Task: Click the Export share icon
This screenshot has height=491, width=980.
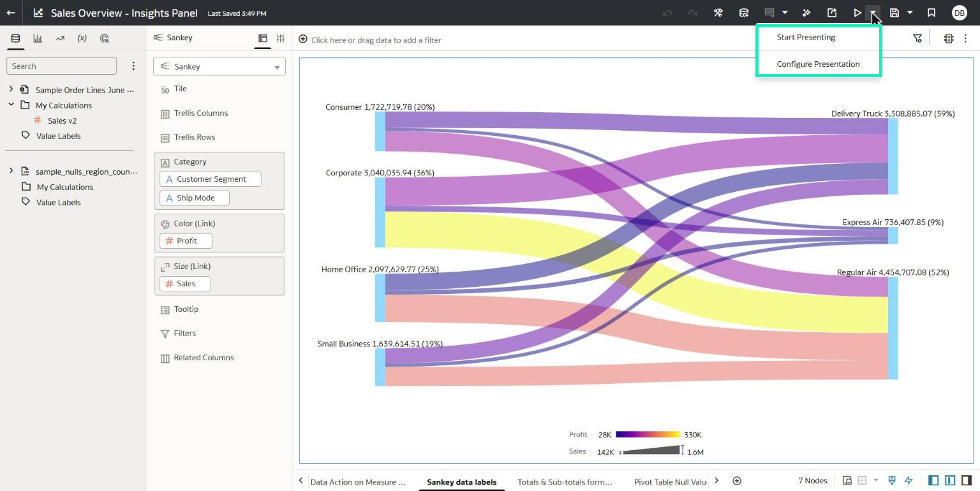Action: point(832,13)
